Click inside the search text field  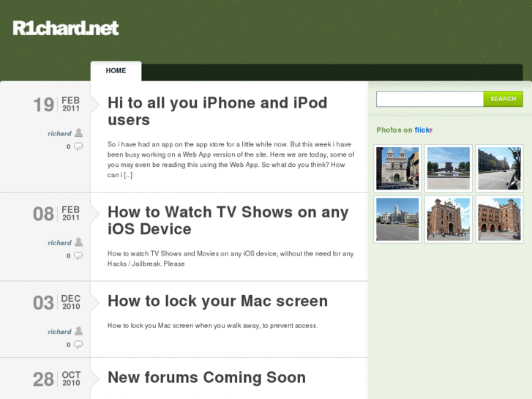430,99
